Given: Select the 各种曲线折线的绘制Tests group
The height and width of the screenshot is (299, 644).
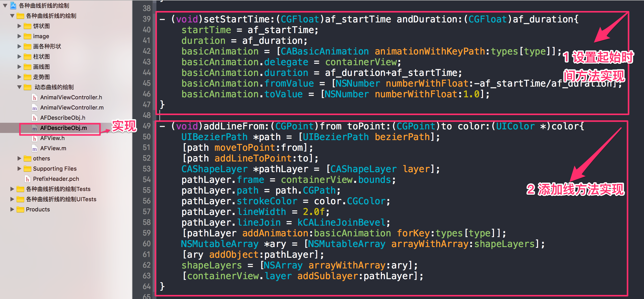Looking at the screenshot, I should [x=58, y=189].
